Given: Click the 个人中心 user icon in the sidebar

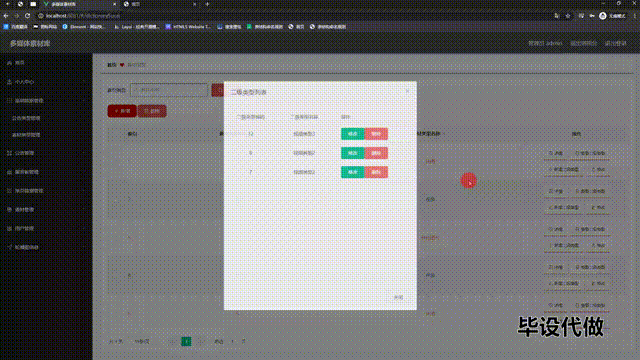Looking at the screenshot, I should pyautogui.click(x=9, y=82).
